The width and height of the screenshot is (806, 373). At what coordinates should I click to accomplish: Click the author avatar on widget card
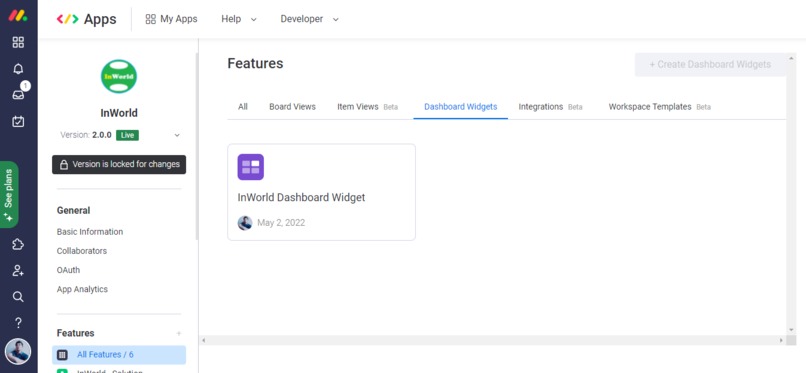click(x=245, y=223)
